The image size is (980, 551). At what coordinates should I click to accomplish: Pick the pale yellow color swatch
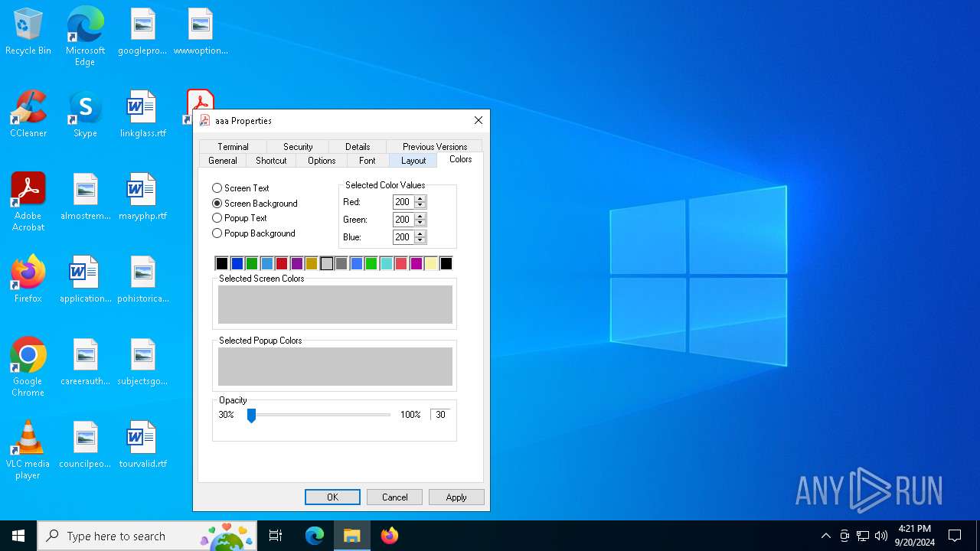(431, 264)
